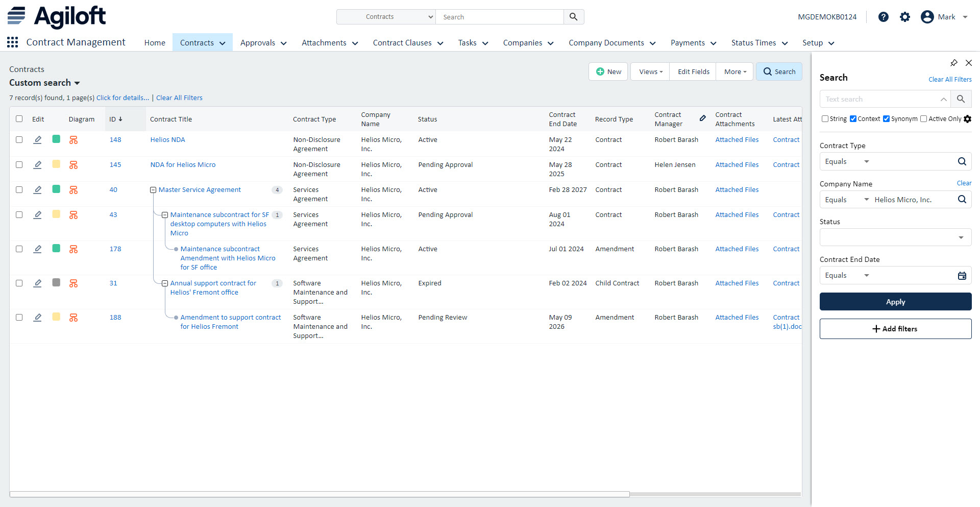
Task: Click Clear All Filters in the Search panel
Action: (x=950, y=79)
